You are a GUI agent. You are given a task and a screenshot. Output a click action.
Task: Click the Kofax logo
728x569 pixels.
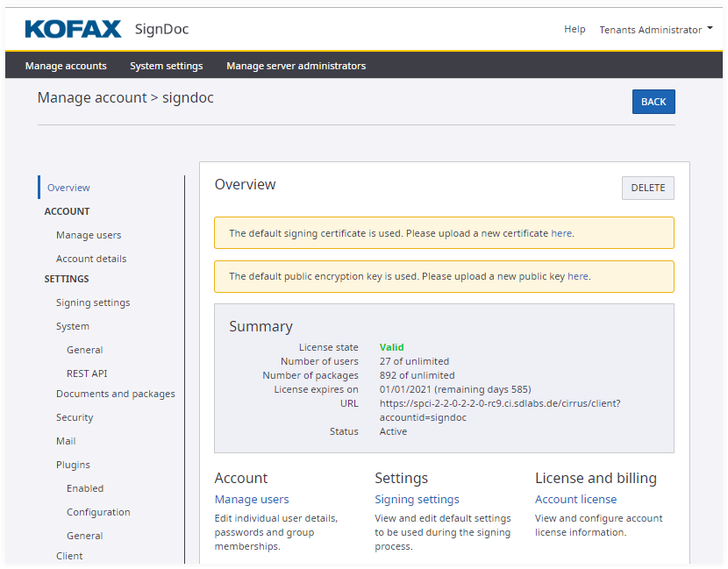73,29
